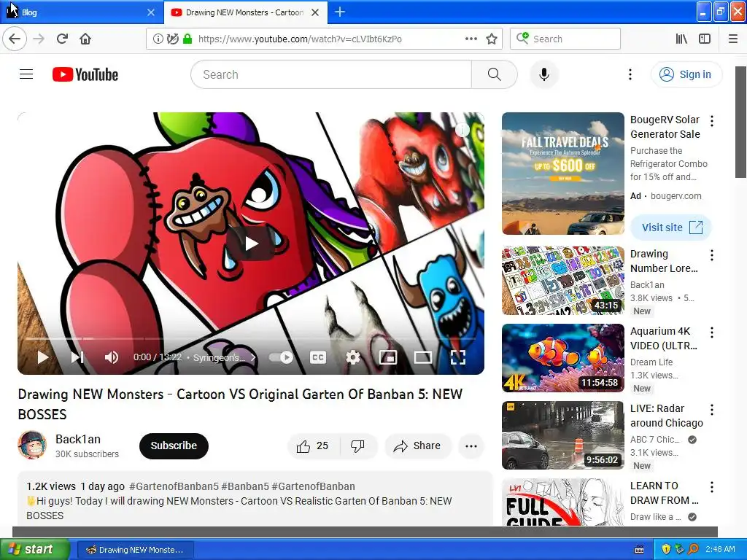The image size is (747, 560).
Task: Click the #GartenofBanban5 hashtag
Action: coord(174,486)
